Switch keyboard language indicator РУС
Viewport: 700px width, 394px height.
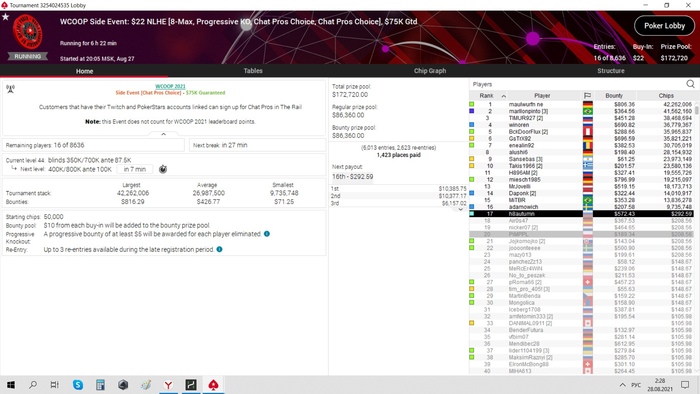tap(636, 385)
